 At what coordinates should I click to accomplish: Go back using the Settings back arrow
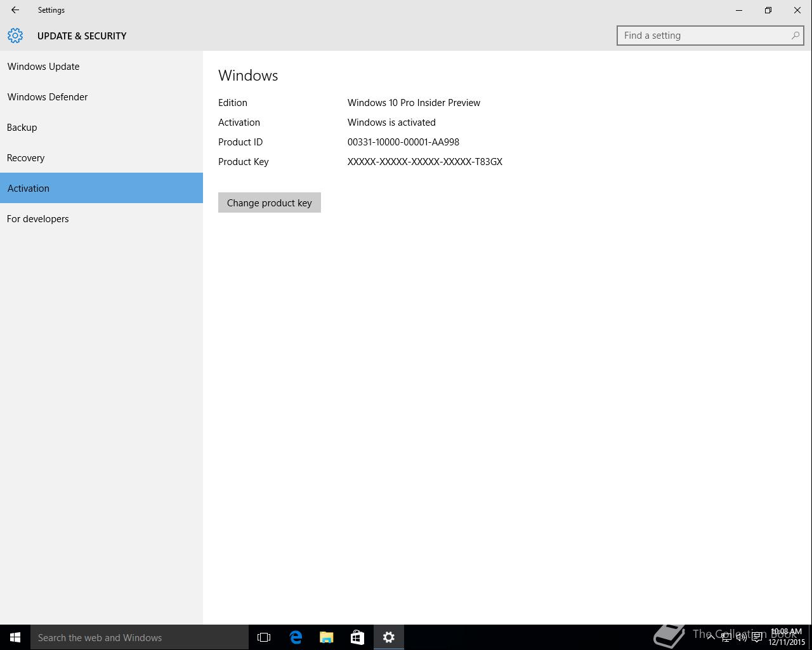[x=15, y=10]
